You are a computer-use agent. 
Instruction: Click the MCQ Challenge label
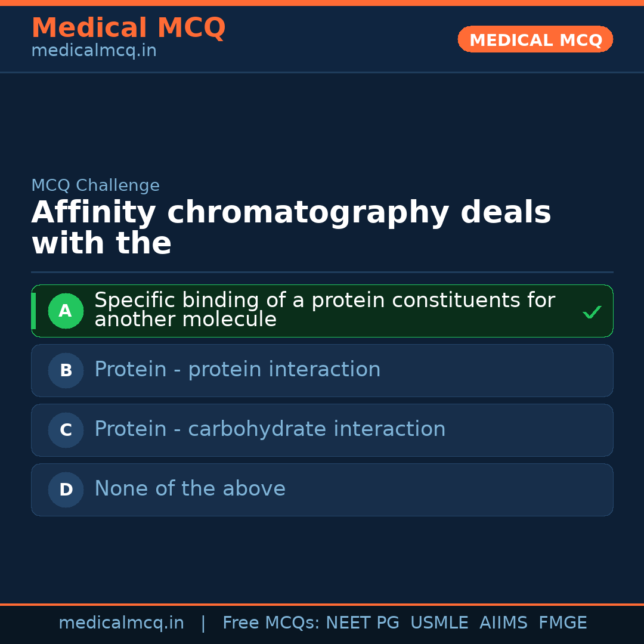95,185
